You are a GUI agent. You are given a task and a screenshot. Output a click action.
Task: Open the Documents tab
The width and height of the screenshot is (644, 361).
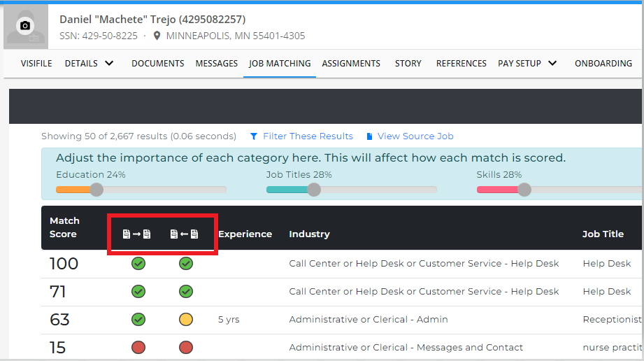click(x=158, y=64)
